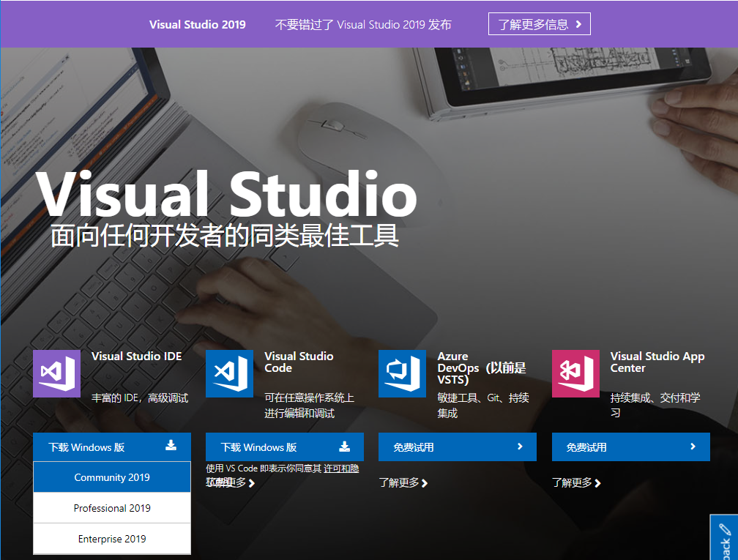Click download arrow icon on VS Code button

coord(344,447)
